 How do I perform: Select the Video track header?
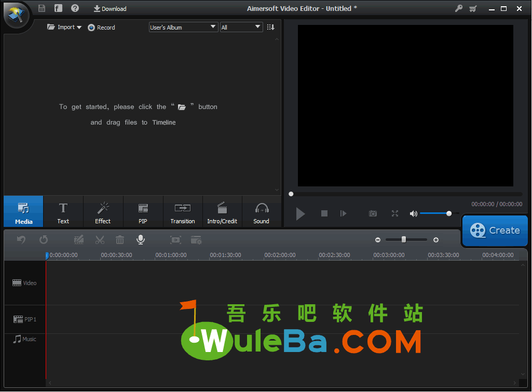24,283
